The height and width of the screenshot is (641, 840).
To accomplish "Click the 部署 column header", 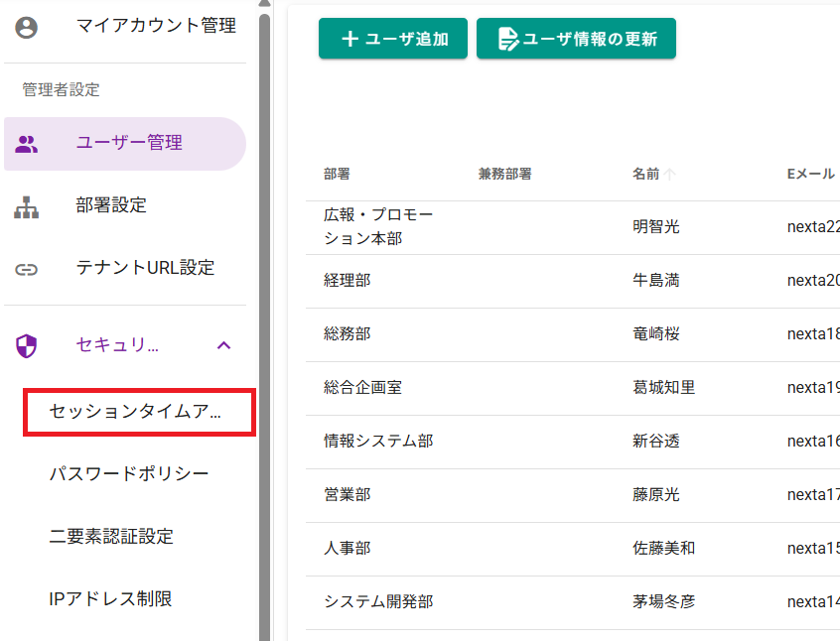I will pos(337,175).
